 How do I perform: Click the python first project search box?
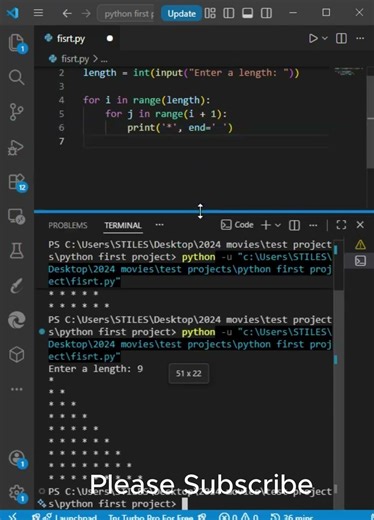127,14
